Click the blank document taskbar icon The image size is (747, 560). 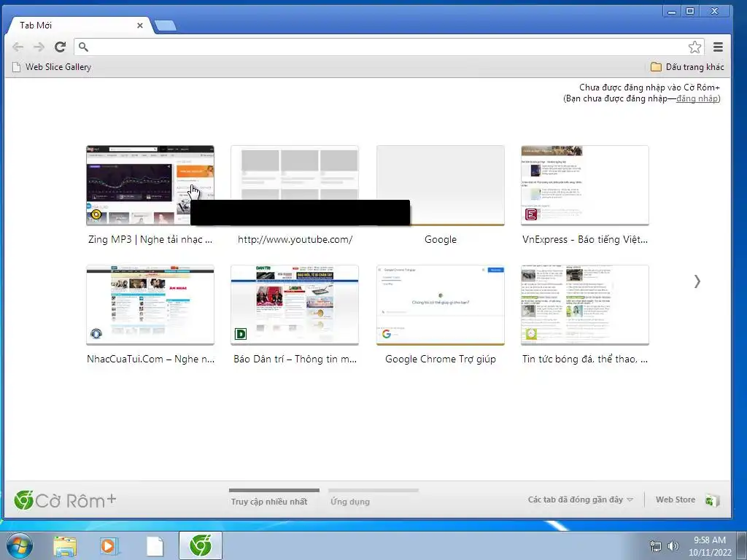pos(155,546)
